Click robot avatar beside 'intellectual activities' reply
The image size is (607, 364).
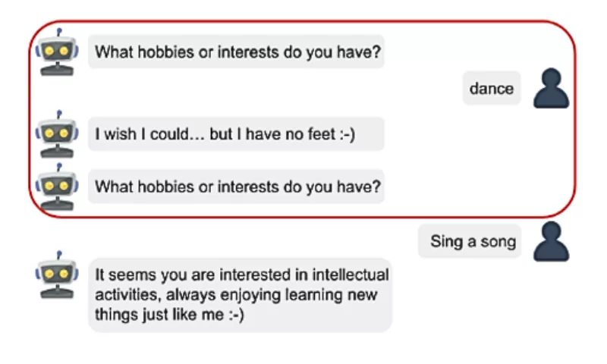[58, 275]
